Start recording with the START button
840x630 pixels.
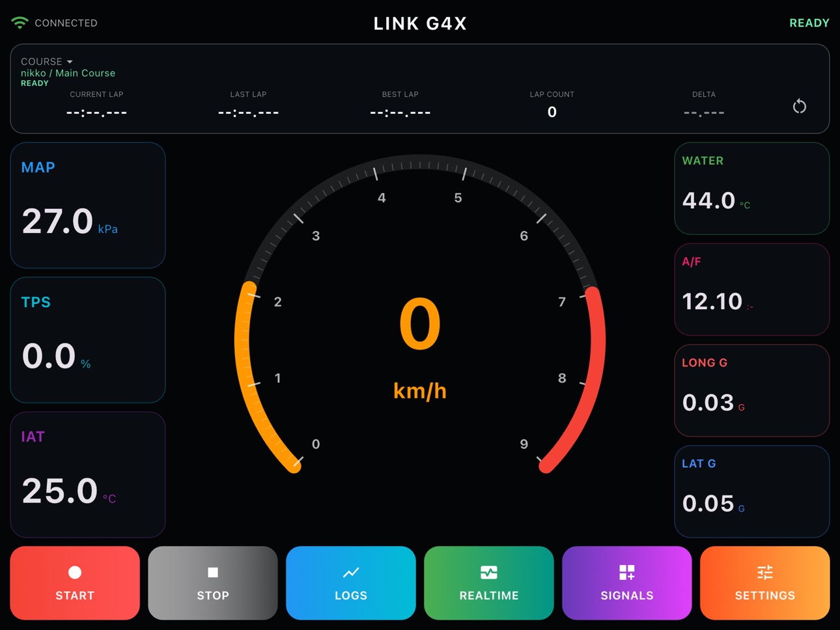pos(75,583)
